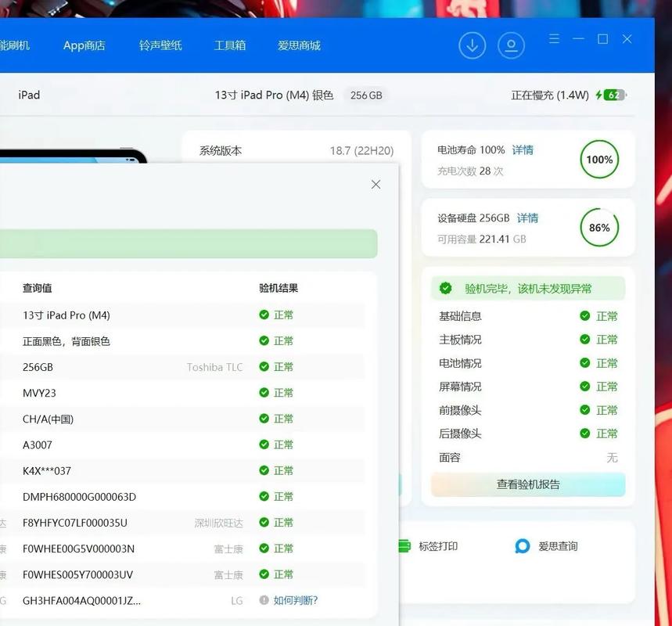
Task: Click the green status bar in dialog
Action: click(x=189, y=243)
